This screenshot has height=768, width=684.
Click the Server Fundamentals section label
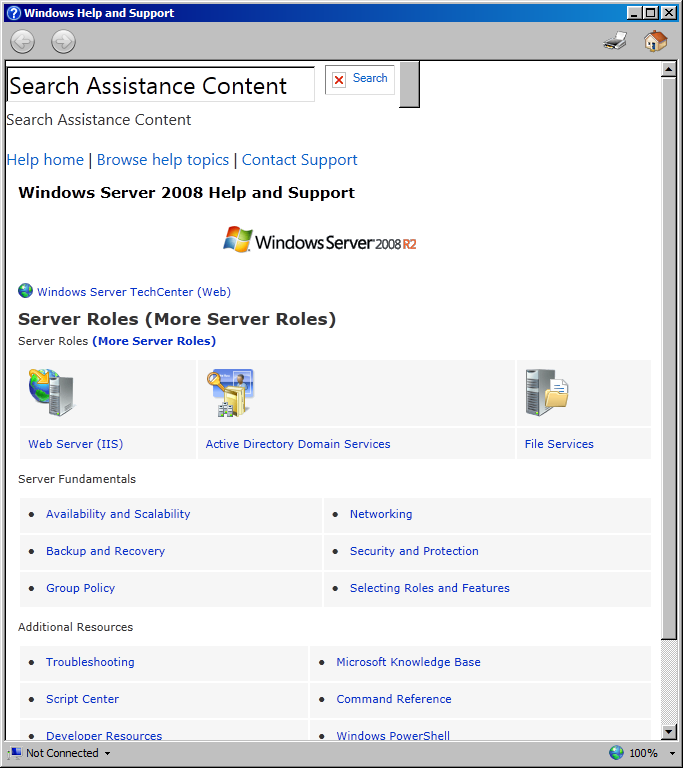(77, 479)
